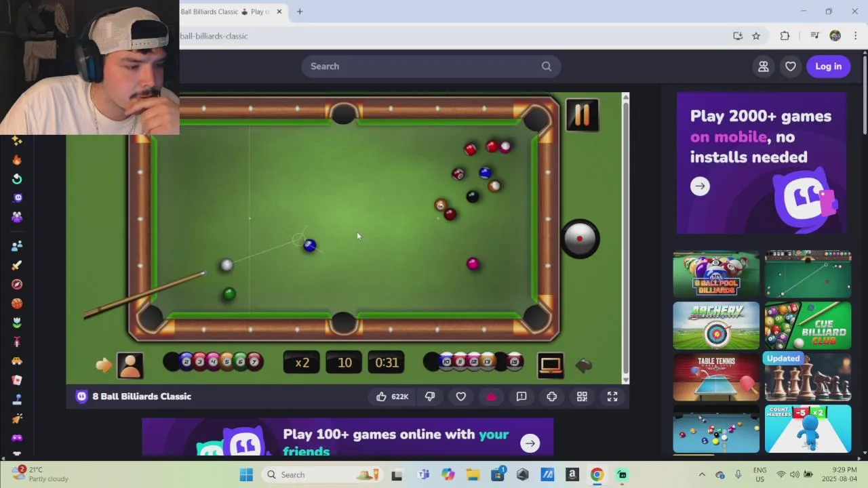Click the play with friends banner arrow
Screen dimensions: 868x488
pos(530,443)
